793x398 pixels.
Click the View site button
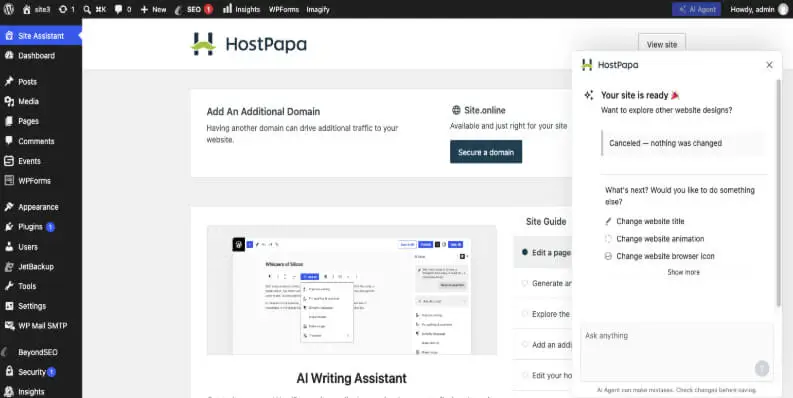pyautogui.click(x=662, y=45)
